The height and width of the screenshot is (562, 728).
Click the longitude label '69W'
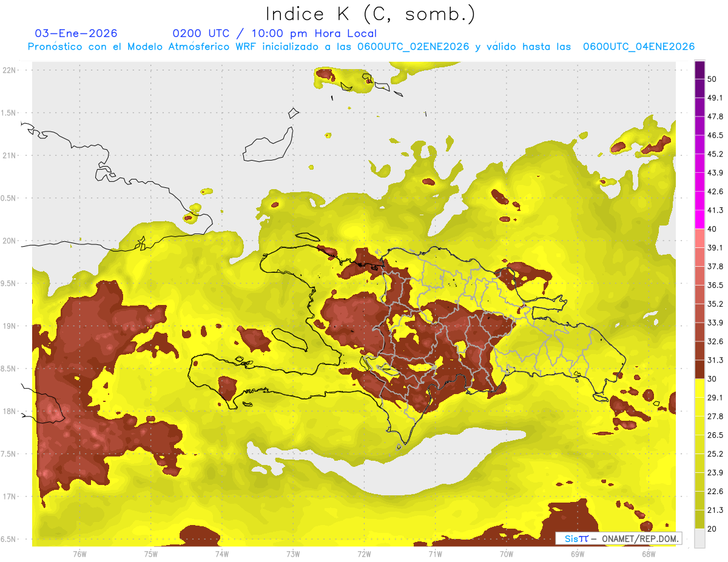pos(578,554)
